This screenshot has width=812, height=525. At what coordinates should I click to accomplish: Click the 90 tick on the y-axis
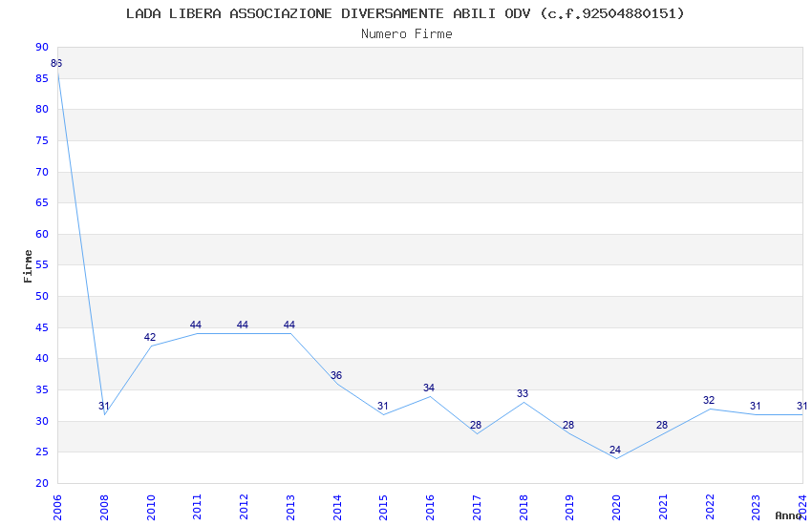41,47
